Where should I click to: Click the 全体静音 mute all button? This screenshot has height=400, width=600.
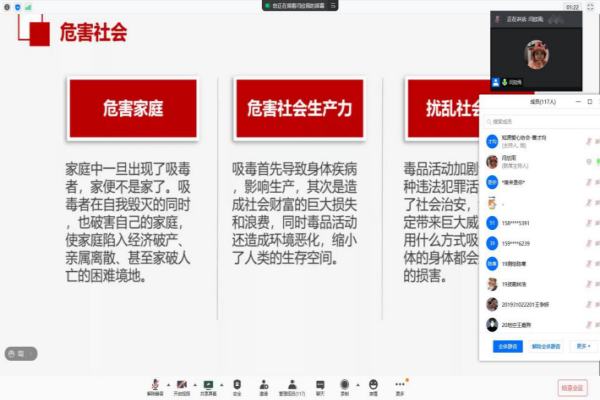pyautogui.click(x=506, y=346)
